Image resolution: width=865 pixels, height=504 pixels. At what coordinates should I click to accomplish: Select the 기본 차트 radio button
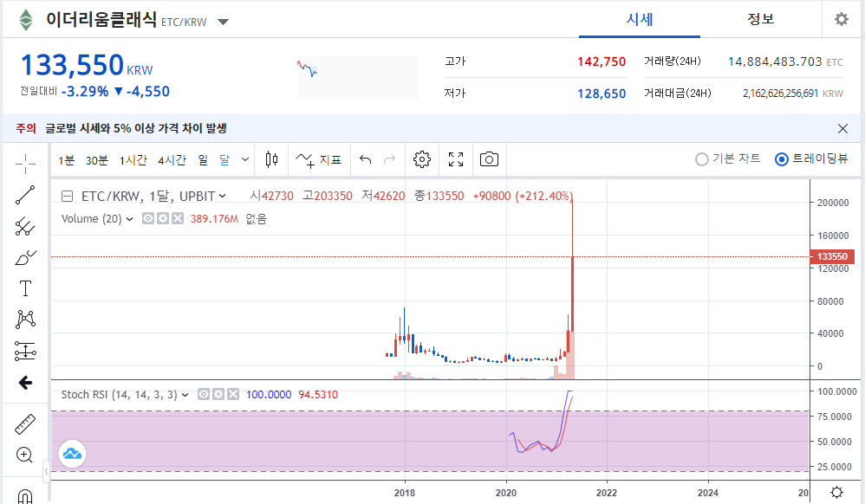coord(702,159)
